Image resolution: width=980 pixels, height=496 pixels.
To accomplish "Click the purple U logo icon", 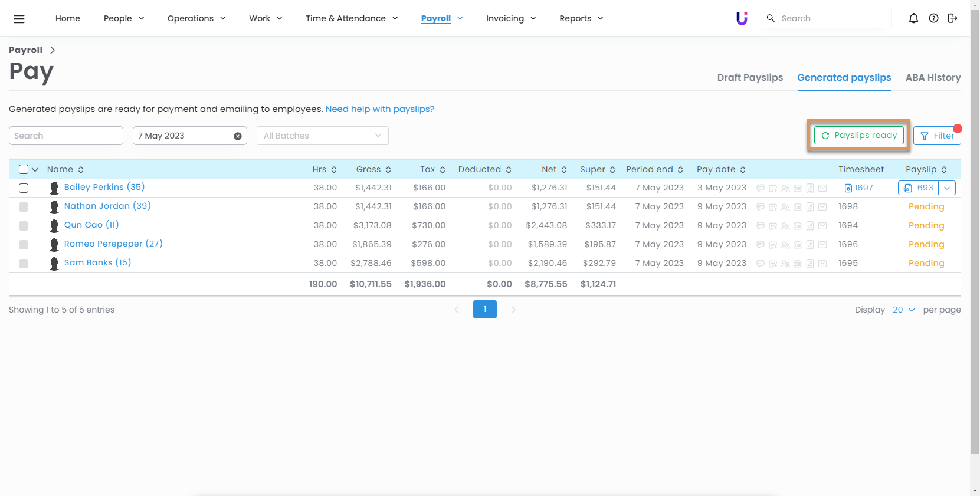I will tap(742, 18).
